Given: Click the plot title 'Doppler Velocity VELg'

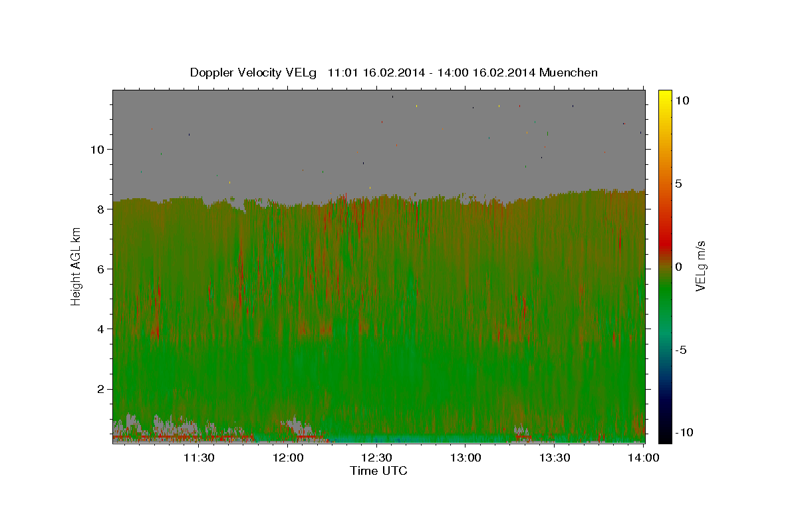Looking at the screenshot, I should (x=254, y=72).
